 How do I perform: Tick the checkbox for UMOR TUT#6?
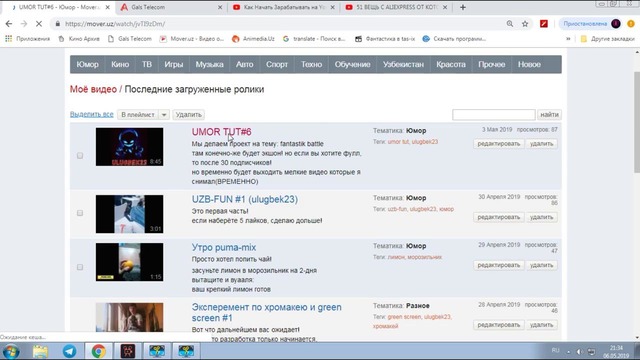(80, 156)
